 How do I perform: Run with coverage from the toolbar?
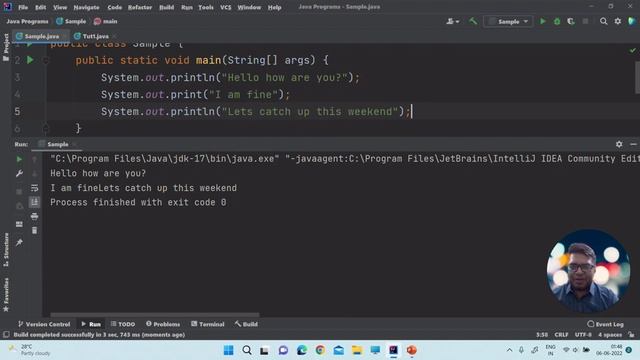click(571, 21)
